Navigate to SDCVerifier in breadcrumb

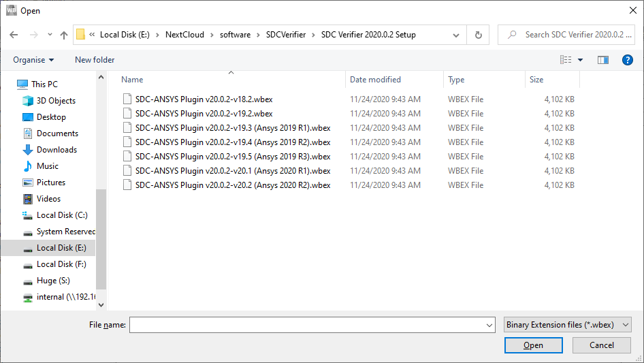click(286, 35)
